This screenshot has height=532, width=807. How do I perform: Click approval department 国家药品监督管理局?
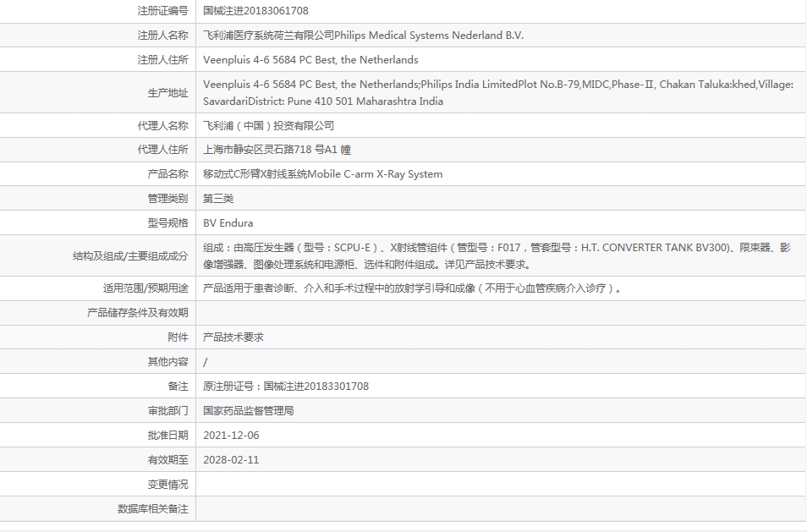[x=249, y=410]
